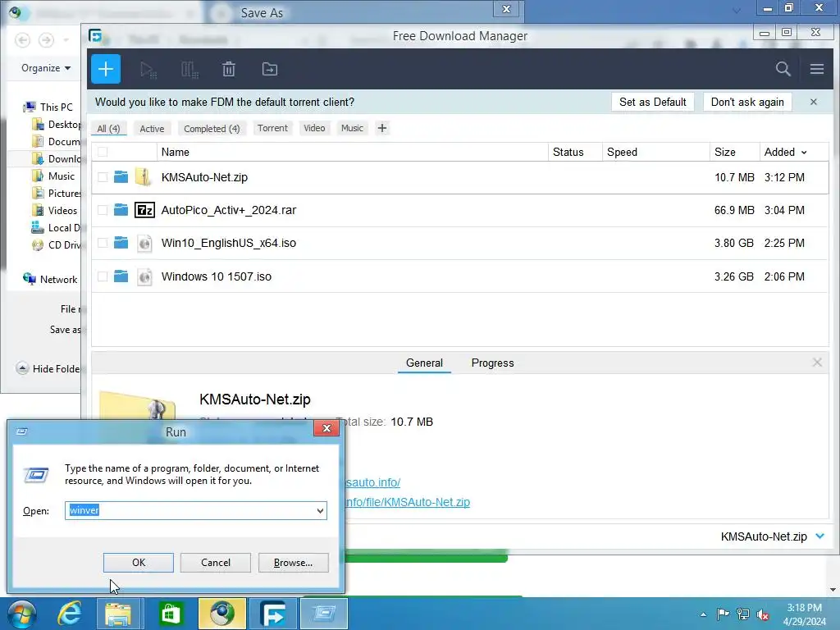Click the muted volume tray icon
Screen dimensions: 840x630
coord(763,614)
